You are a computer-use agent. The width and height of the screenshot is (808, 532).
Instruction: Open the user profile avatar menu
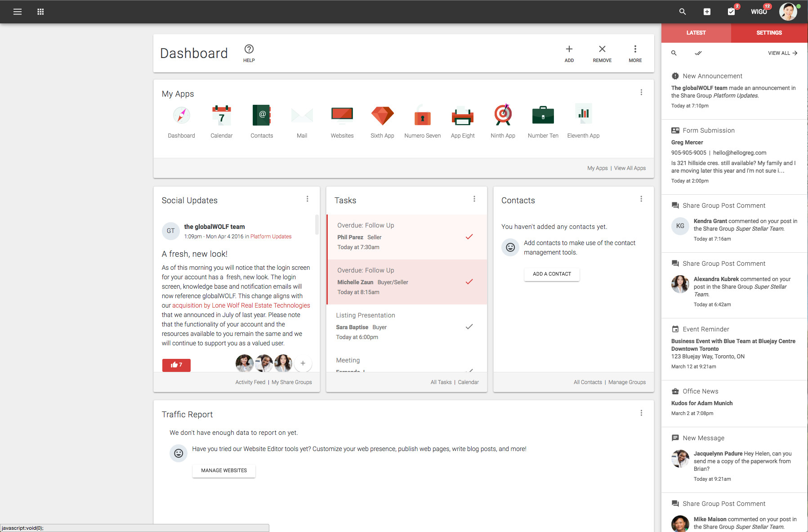[788, 12]
